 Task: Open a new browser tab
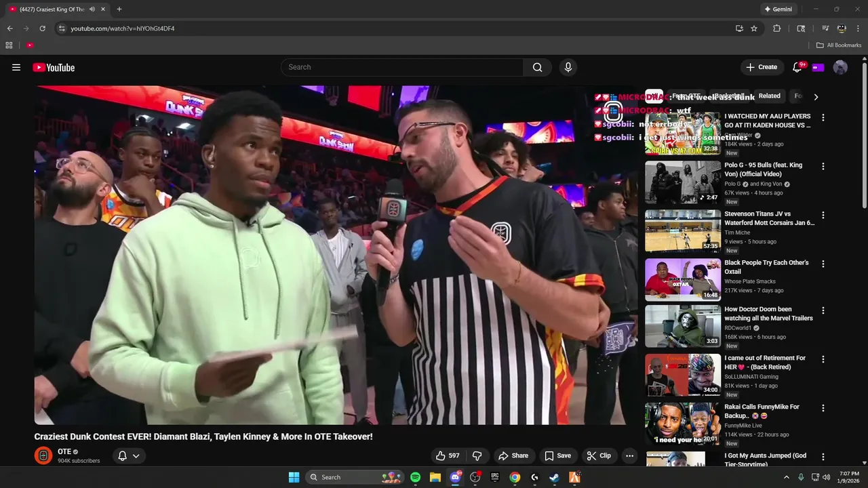point(119,9)
